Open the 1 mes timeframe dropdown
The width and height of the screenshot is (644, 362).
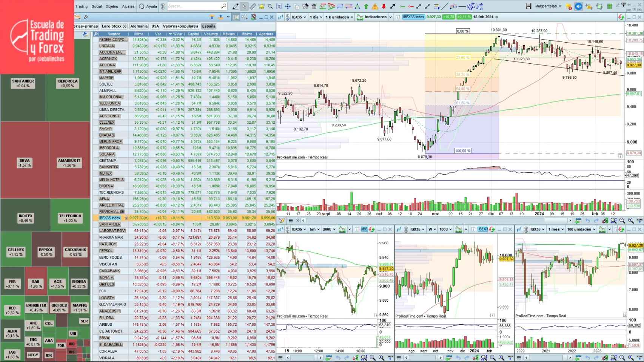click(556, 229)
